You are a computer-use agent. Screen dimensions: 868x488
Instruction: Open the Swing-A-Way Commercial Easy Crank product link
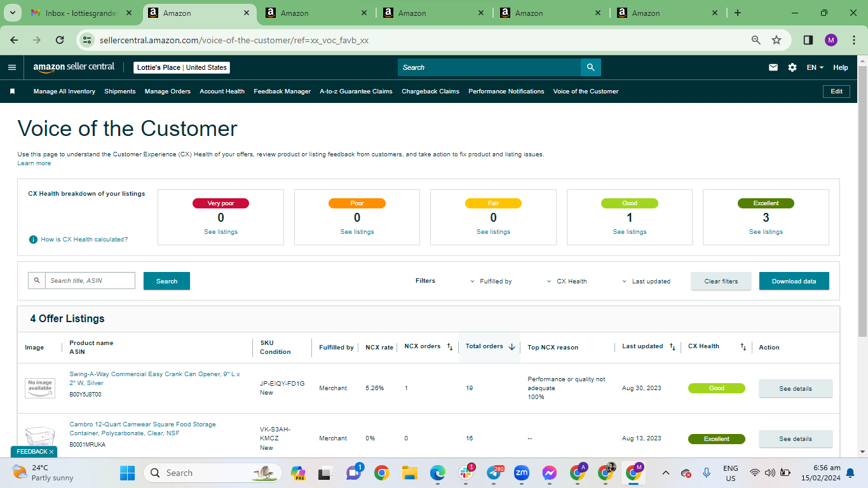click(x=155, y=379)
